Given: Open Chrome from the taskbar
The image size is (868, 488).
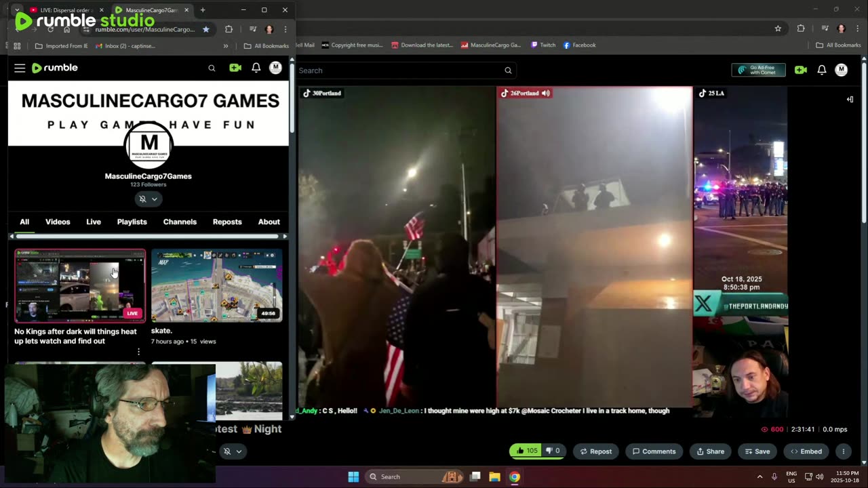Looking at the screenshot, I should click(515, 476).
